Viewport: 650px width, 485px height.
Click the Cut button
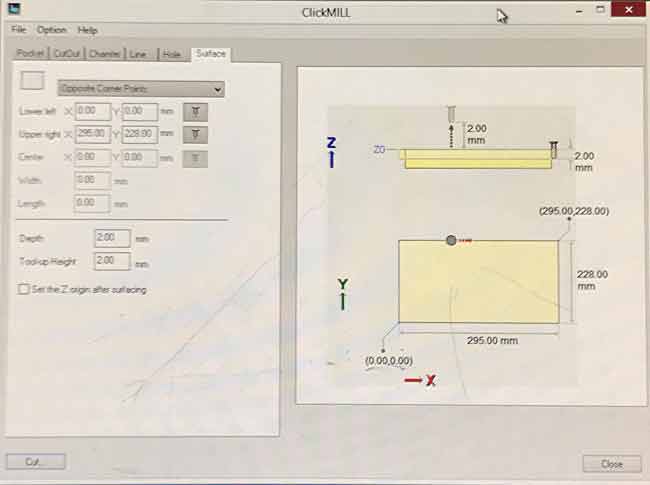pos(36,461)
